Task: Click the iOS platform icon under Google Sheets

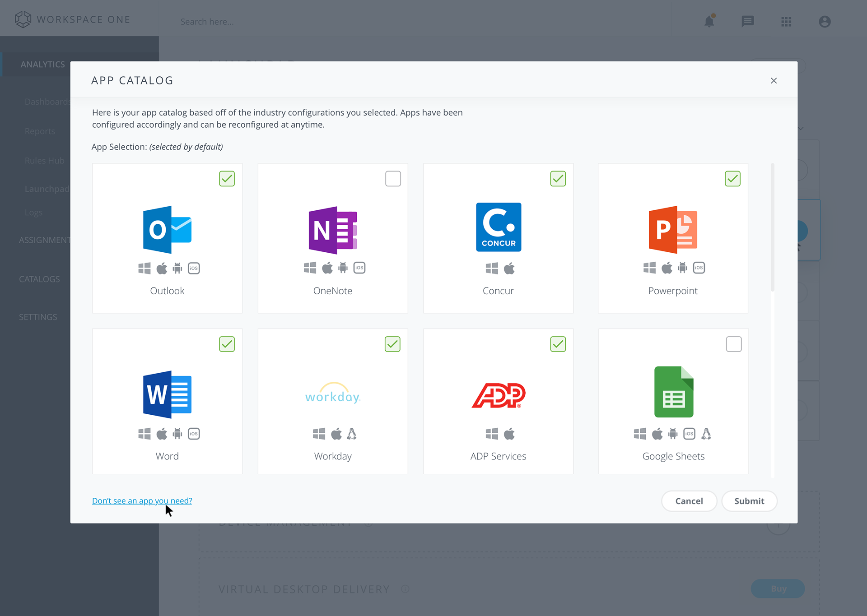Action: (x=689, y=434)
